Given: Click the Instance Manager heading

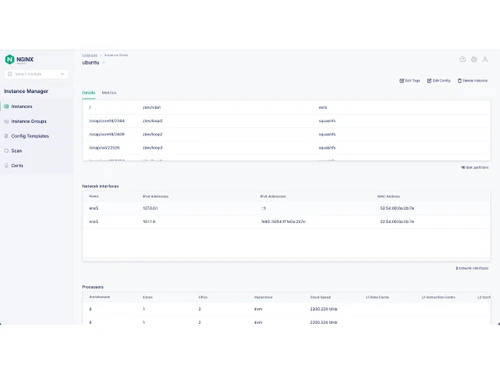Looking at the screenshot, I should tap(26, 91).
